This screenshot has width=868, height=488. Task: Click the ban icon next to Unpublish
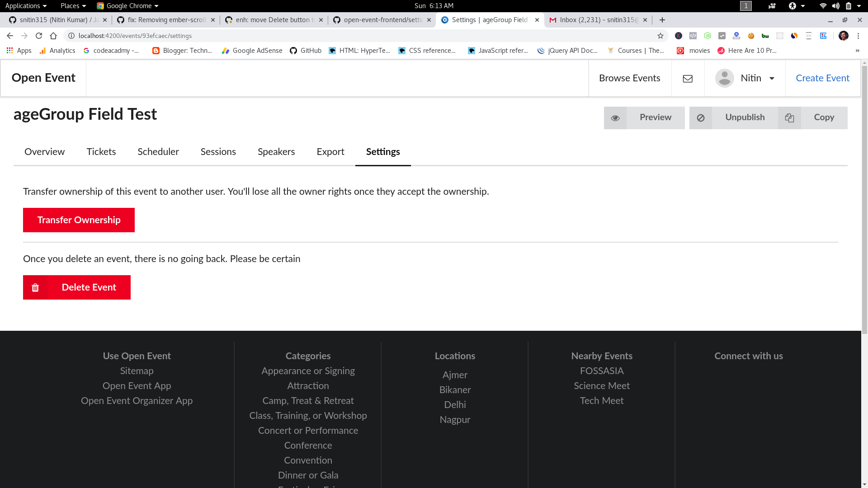click(701, 118)
